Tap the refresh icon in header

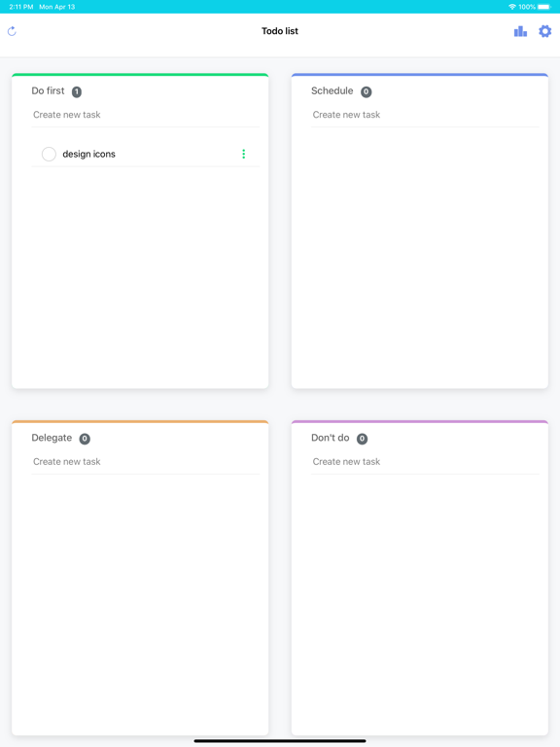pos(12,31)
